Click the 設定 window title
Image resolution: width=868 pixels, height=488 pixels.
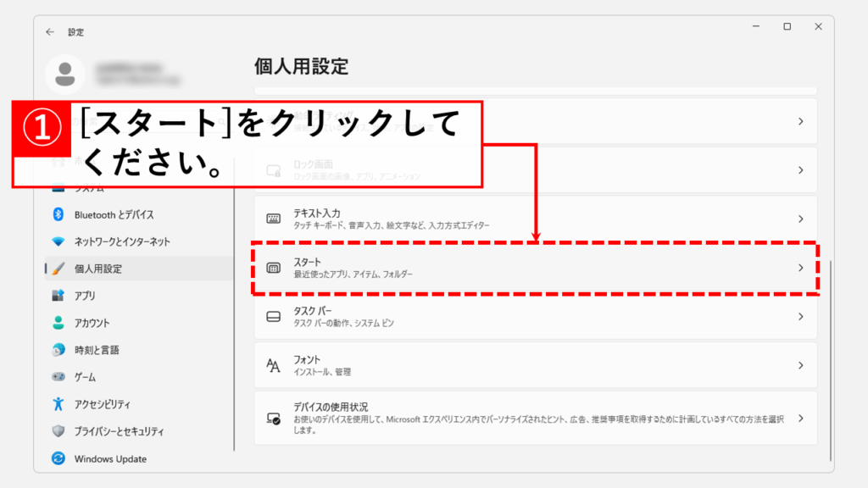[x=75, y=32]
